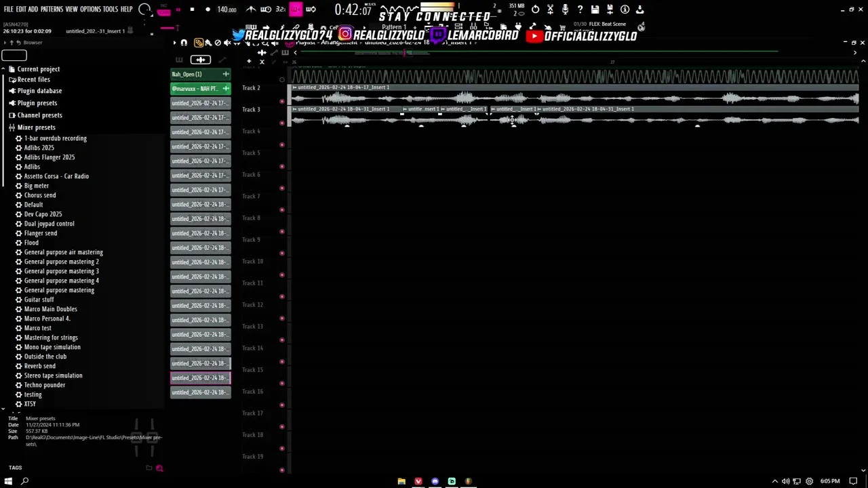This screenshot has width=868, height=488.
Task: Select the @marvuxx - NAH PT clip in picker
Action: [200, 88]
